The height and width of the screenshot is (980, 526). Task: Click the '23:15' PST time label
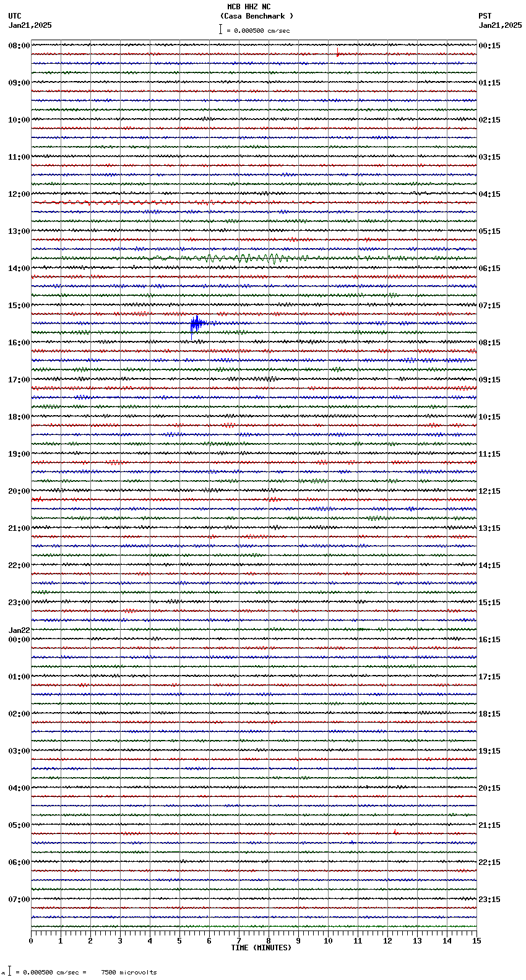489,900
